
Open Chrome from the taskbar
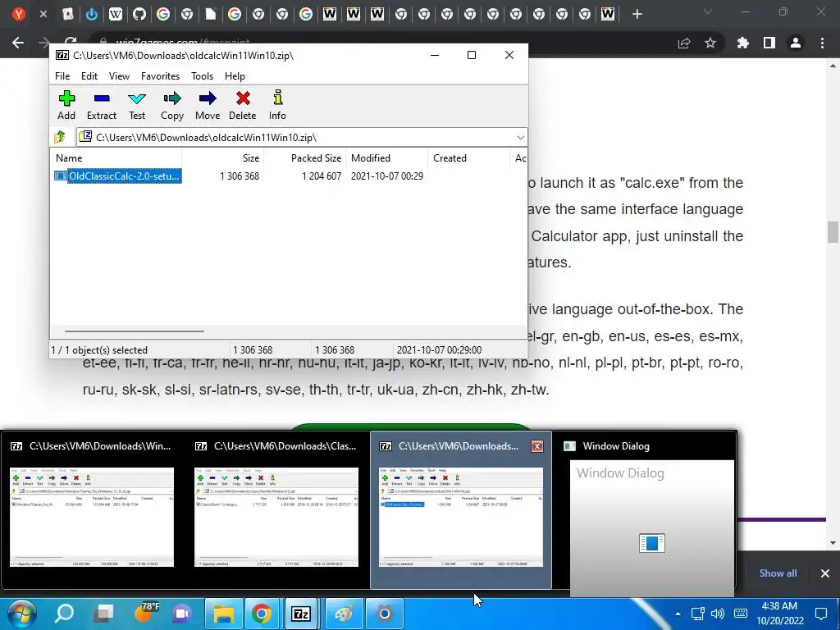pyautogui.click(x=262, y=614)
